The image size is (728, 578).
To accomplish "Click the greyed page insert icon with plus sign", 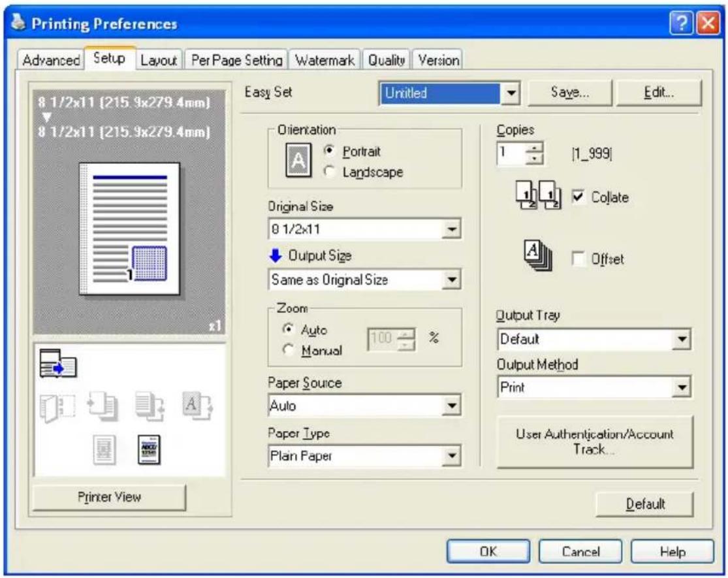I will [104, 406].
